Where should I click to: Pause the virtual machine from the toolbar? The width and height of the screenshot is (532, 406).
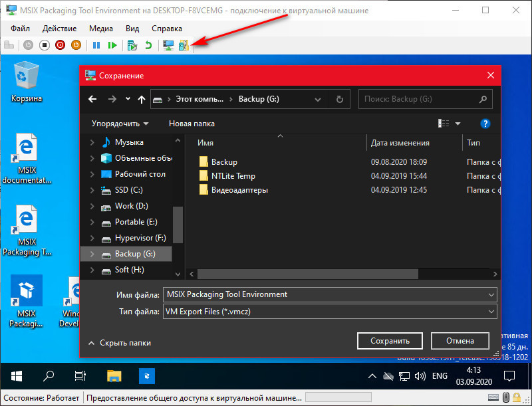click(x=96, y=45)
